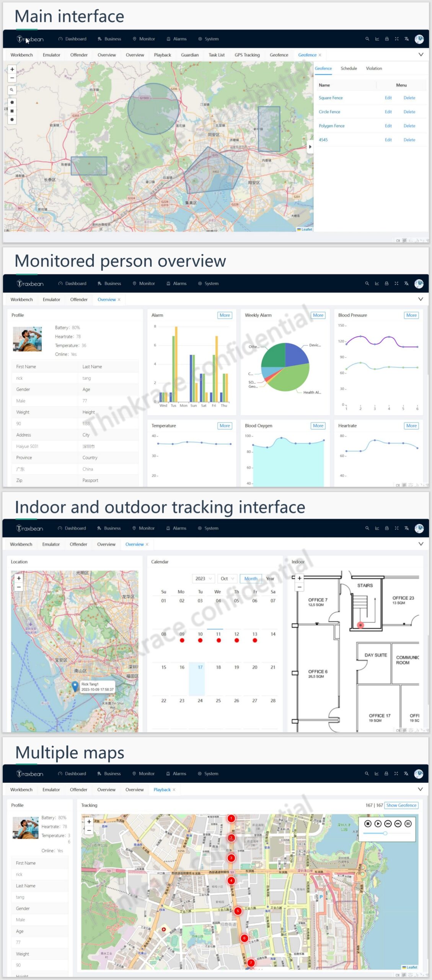Switch calendar to Year view
This screenshot has height=980, width=432.
click(x=270, y=578)
